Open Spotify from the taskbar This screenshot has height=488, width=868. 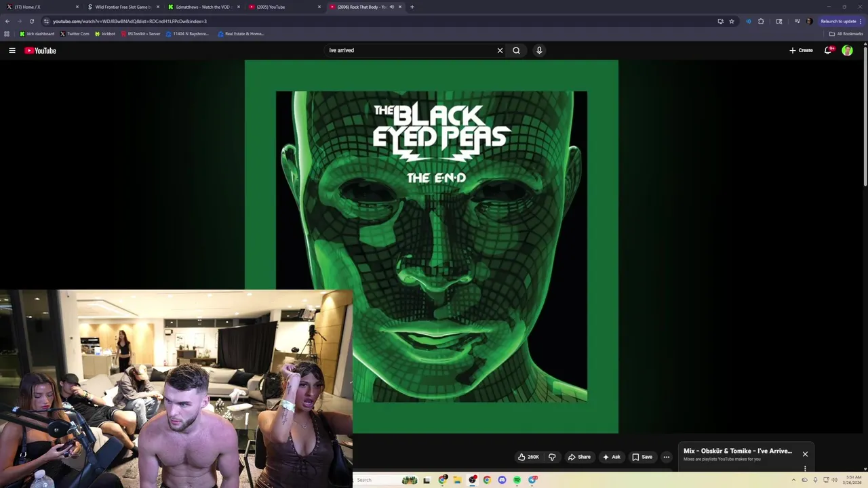(x=517, y=480)
